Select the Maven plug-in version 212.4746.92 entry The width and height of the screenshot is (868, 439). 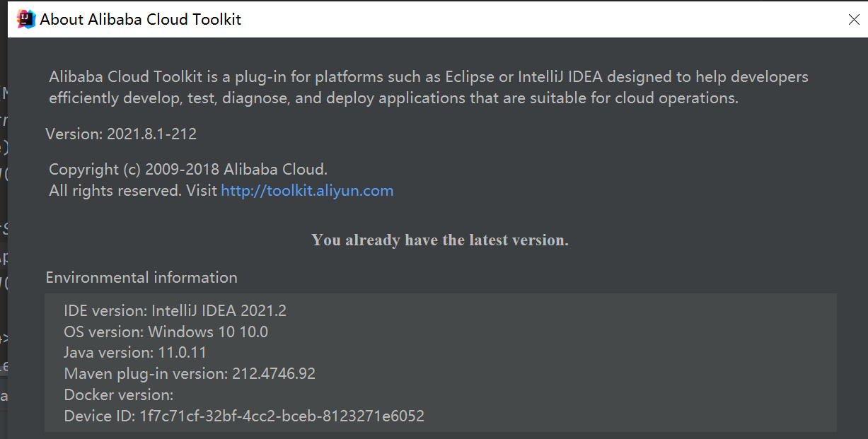point(190,373)
